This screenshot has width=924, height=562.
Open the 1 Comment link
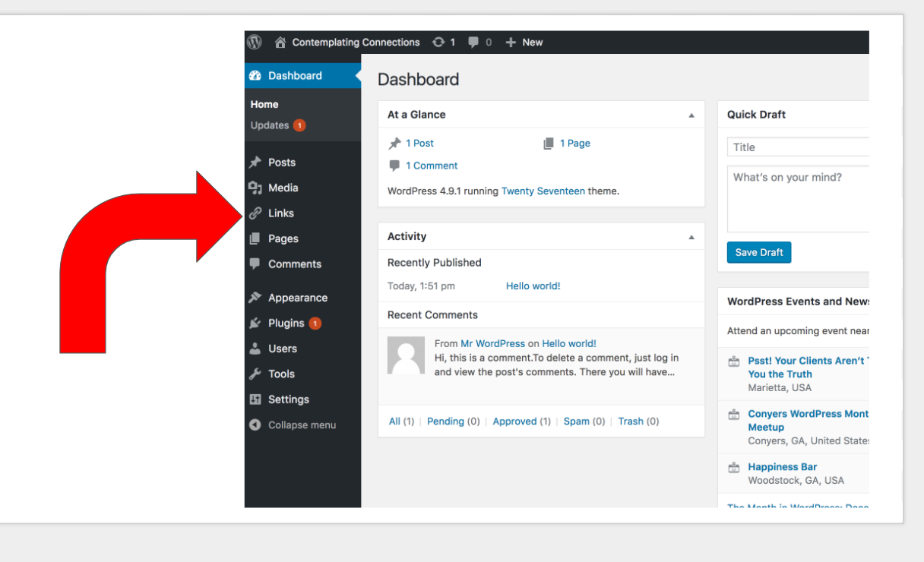432,166
